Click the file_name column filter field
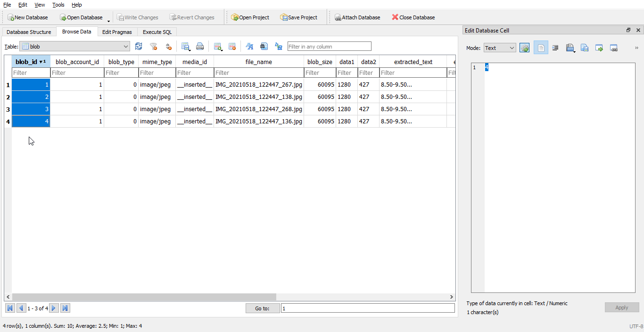The height and width of the screenshot is (332, 644). 258,73
